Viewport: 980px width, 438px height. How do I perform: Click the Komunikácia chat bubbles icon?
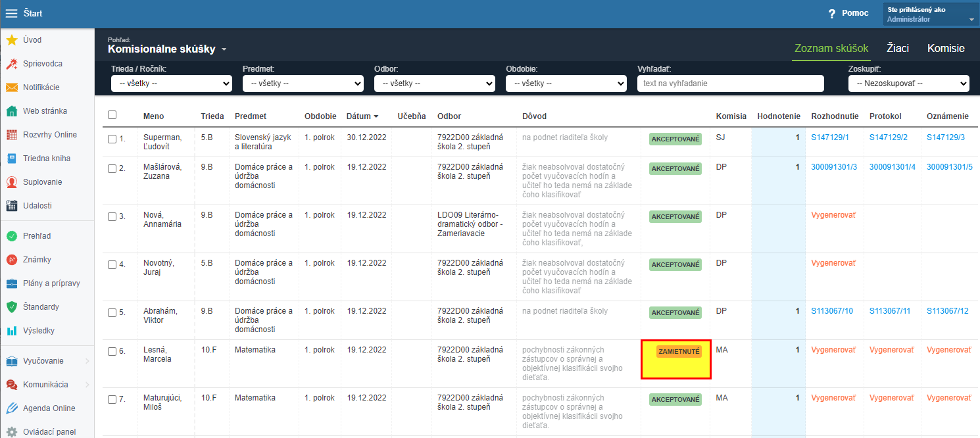point(12,385)
